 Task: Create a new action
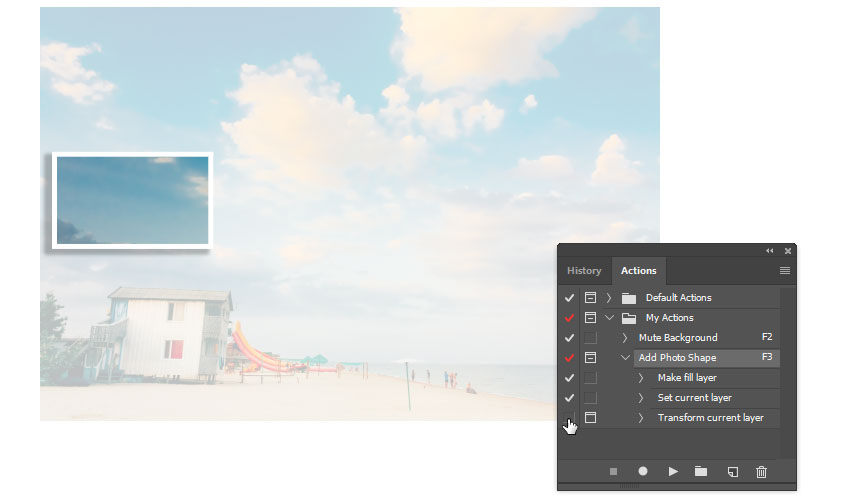tap(733, 472)
